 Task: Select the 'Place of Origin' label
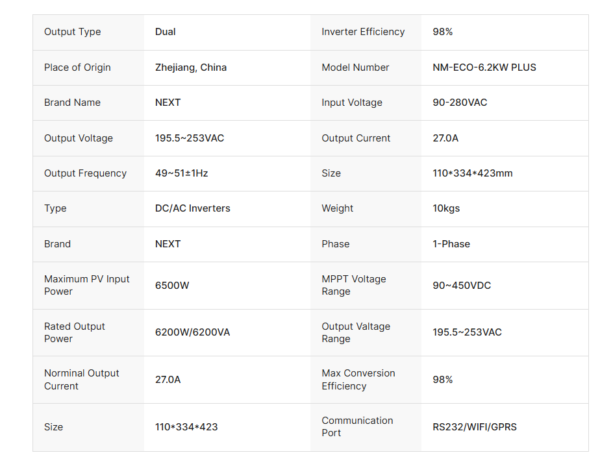[x=77, y=68]
